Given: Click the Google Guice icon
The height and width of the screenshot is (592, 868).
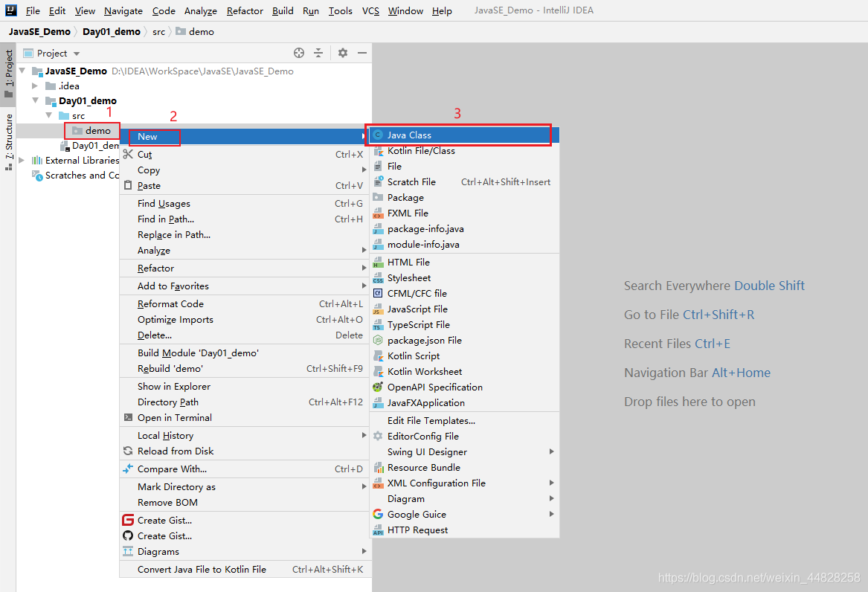Looking at the screenshot, I should (378, 515).
